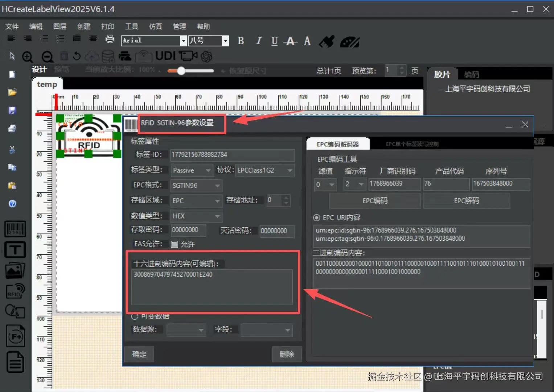This screenshot has width=554, height=392.
Task: Open the blue help question icon
Action: (x=12, y=204)
